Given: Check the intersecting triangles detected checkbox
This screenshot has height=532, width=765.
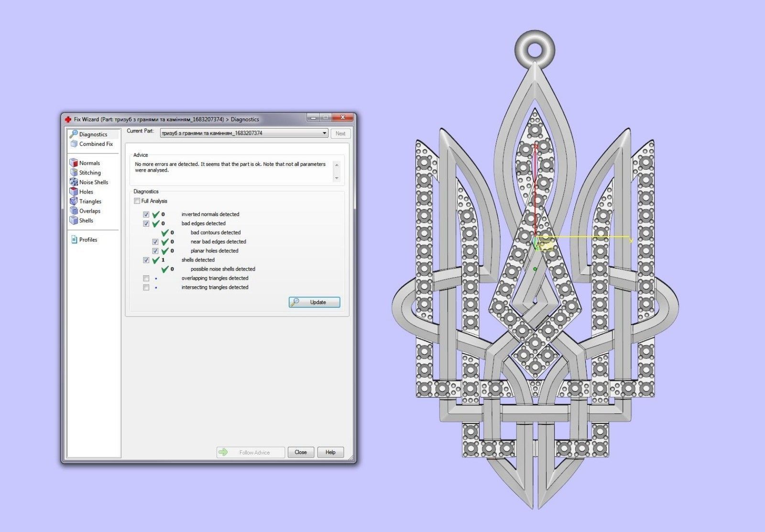Looking at the screenshot, I should click(x=146, y=287).
